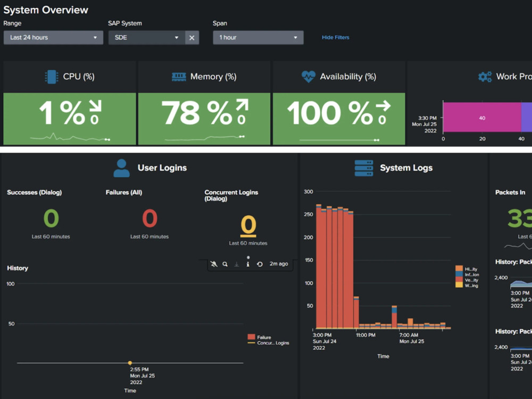The width and height of the screenshot is (532, 399).
Task: Click the Work Processes gears icon
Action: tap(484, 76)
